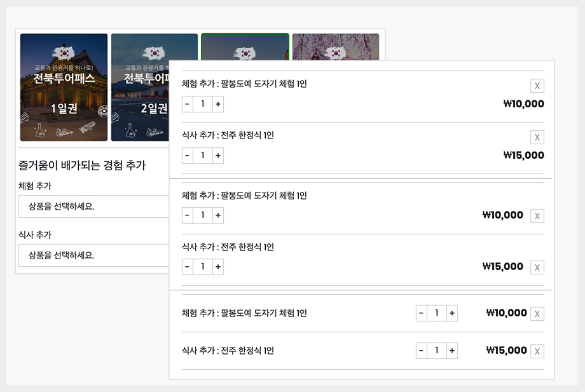
Task: Remove 팔봉도예 체험 from the bottom list
Action: pyautogui.click(x=537, y=314)
